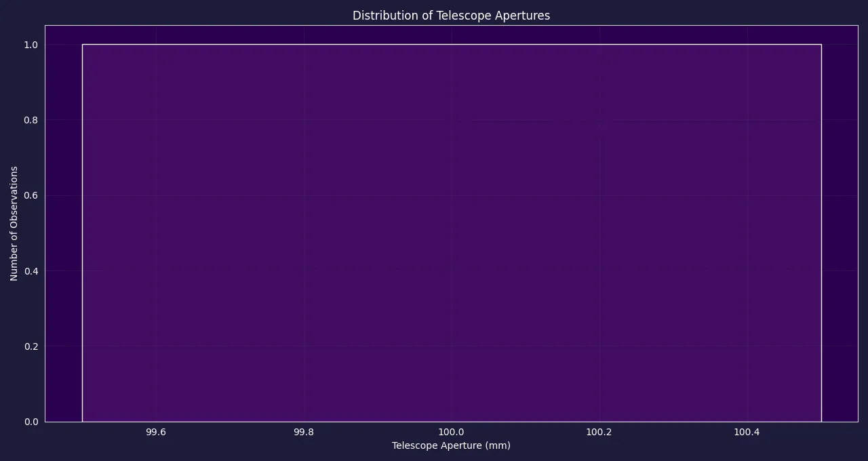Select the 0.4 y-axis tick label
The height and width of the screenshot is (461, 868).
pyautogui.click(x=31, y=271)
